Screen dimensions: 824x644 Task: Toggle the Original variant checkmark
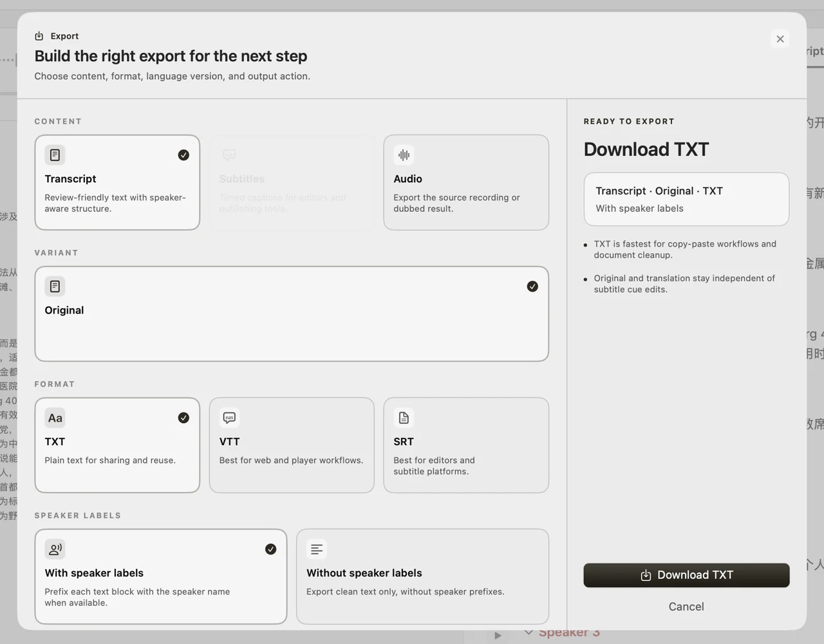click(532, 287)
